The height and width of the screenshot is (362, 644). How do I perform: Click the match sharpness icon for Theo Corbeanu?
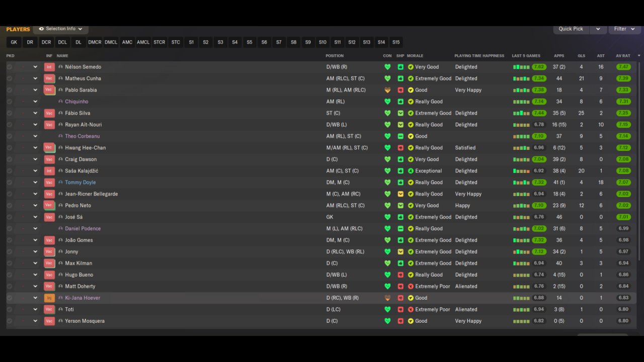click(400, 136)
